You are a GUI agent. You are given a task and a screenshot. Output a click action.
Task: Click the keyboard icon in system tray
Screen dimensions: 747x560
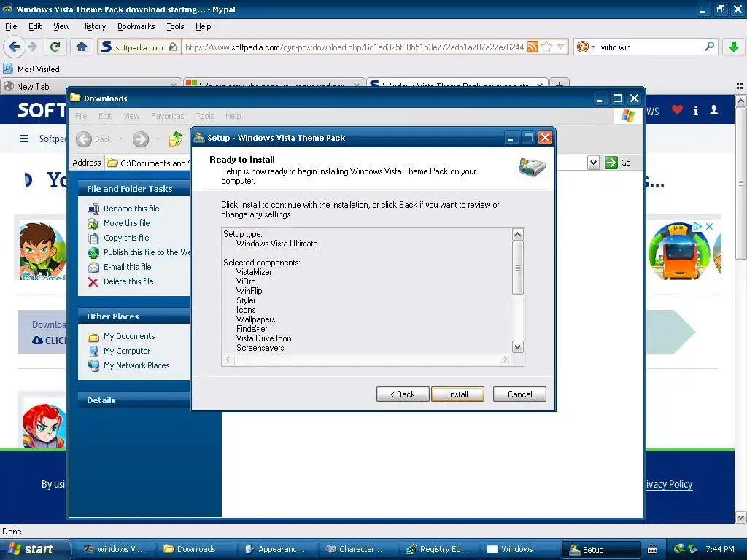pos(651,550)
